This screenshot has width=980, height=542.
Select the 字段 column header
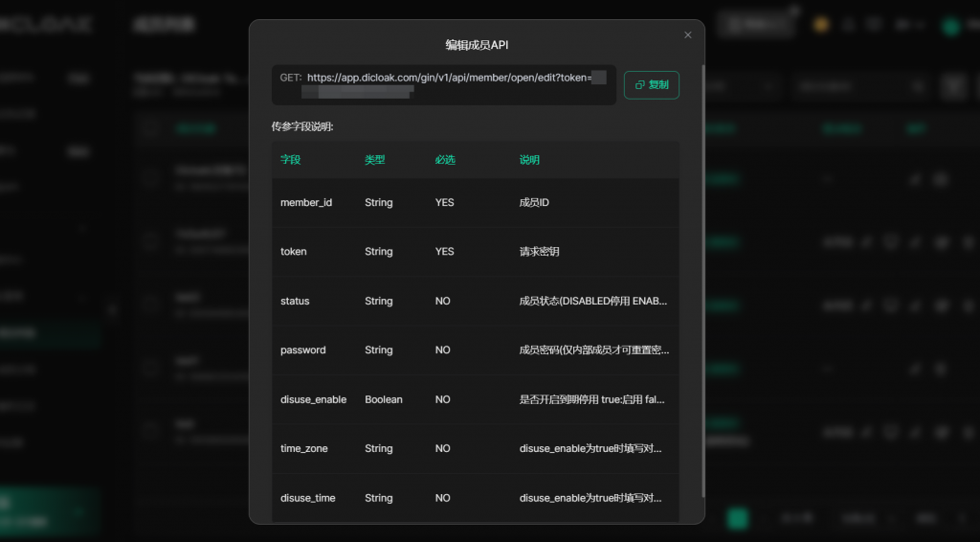pos(290,160)
